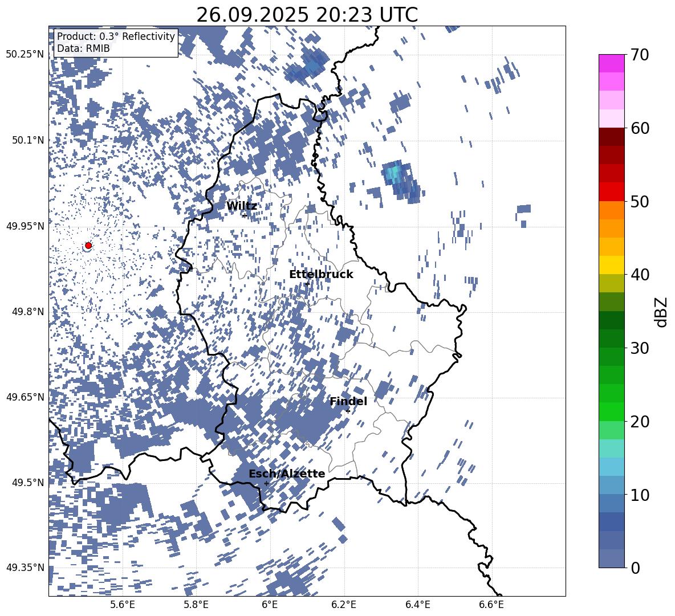Click the colorbar 50 tick label
Screen dimensions: 675x616
coord(640,202)
